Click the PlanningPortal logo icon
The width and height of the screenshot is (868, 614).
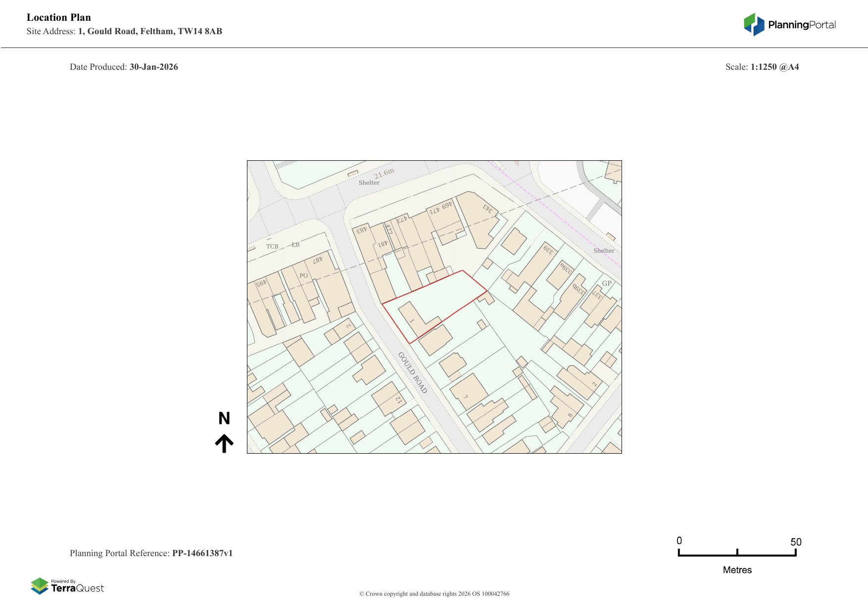point(754,25)
